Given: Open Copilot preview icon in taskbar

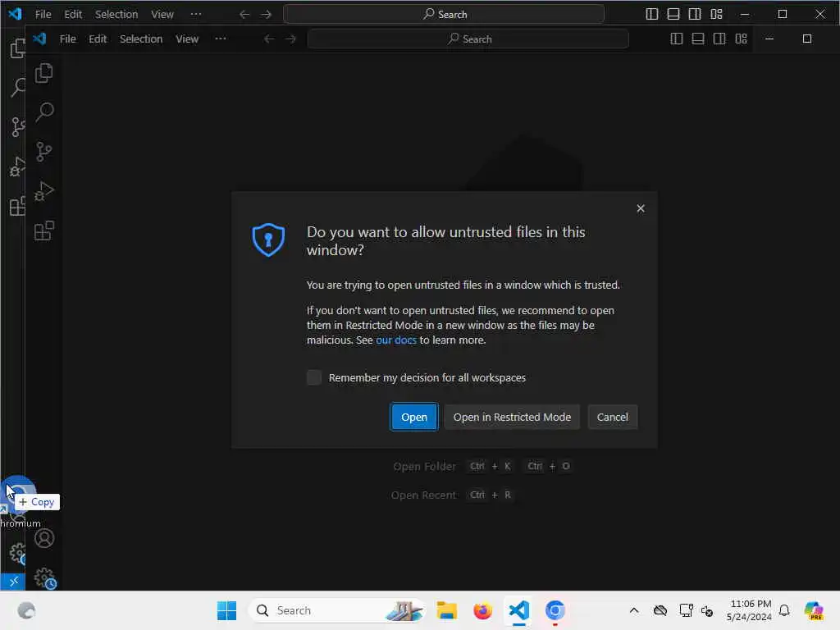Looking at the screenshot, I should click(x=814, y=610).
